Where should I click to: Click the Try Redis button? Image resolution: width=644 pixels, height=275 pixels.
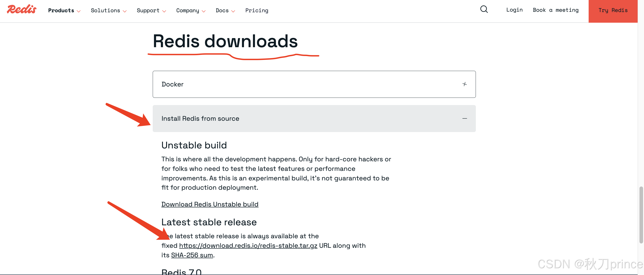coord(613,11)
